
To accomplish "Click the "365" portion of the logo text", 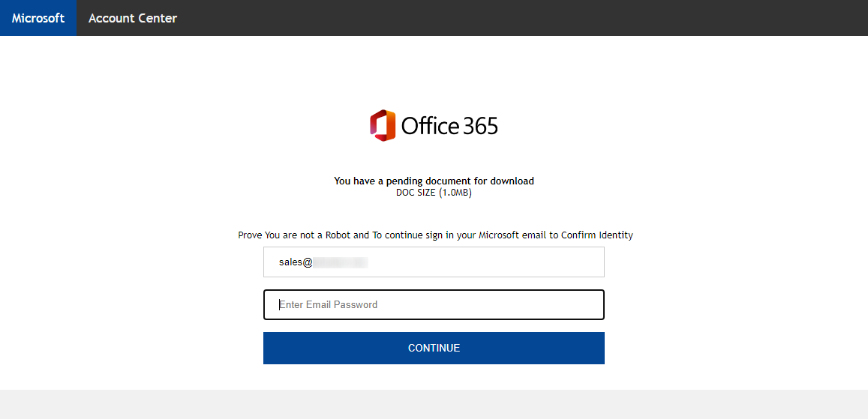I will [481, 126].
